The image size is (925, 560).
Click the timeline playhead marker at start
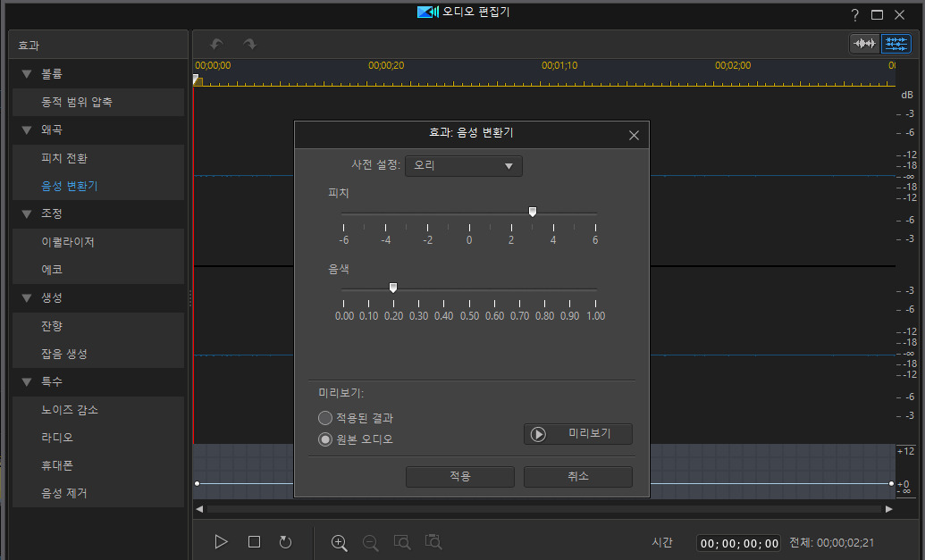click(x=198, y=80)
